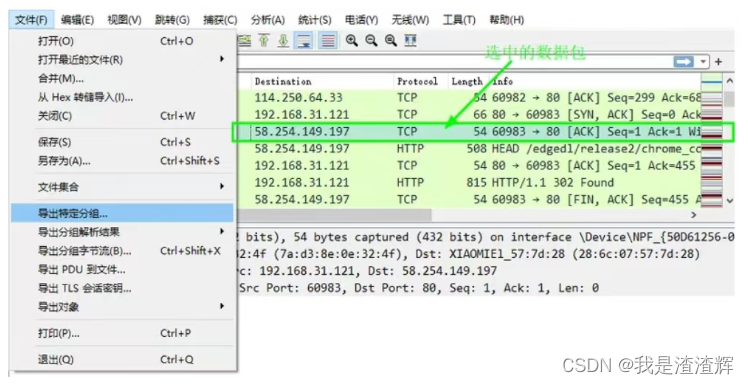Choose 打开(O) from File menu
748x385 pixels.
pos(123,41)
